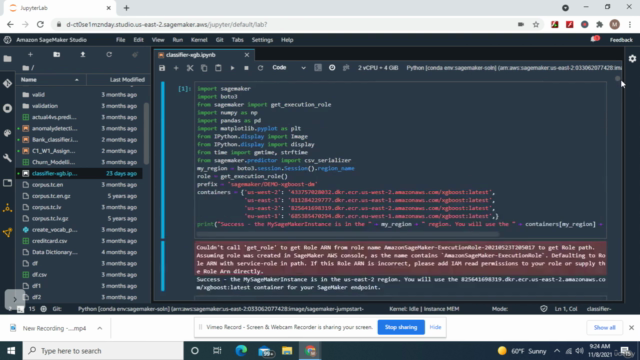The width and height of the screenshot is (640, 360).
Task: Open the command palette sidebar icon
Action: pyautogui.click(x=7, y=133)
